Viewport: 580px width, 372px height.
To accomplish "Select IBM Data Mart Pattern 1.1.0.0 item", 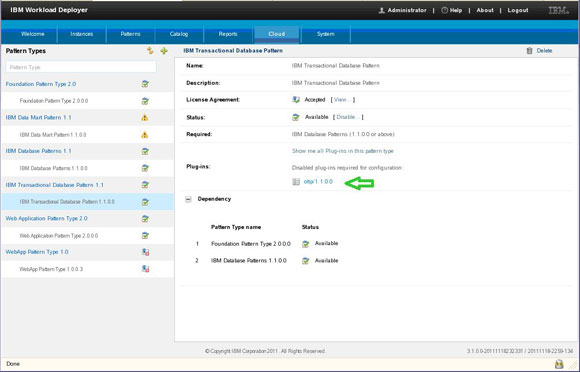I will 53,135.
